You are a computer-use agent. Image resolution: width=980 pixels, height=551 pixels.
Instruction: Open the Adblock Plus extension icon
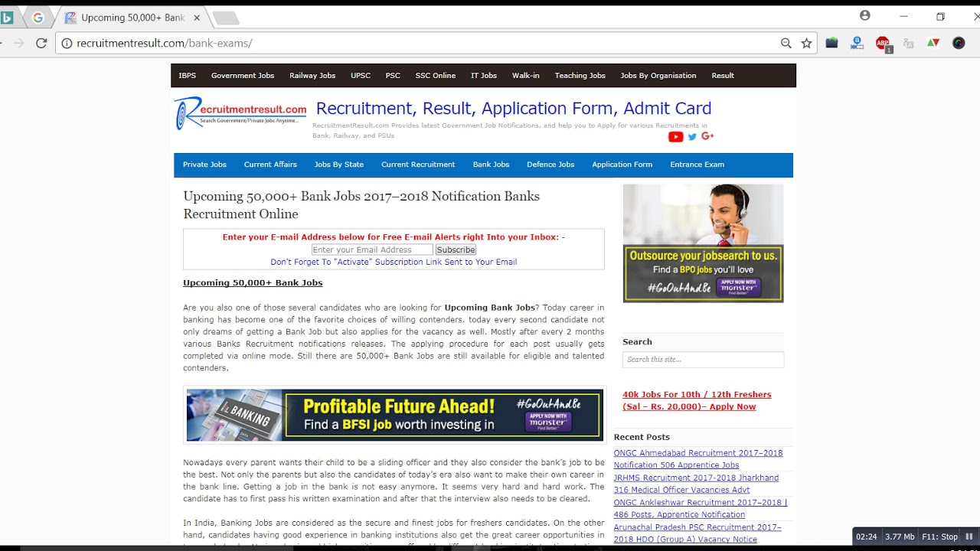pyautogui.click(x=883, y=44)
